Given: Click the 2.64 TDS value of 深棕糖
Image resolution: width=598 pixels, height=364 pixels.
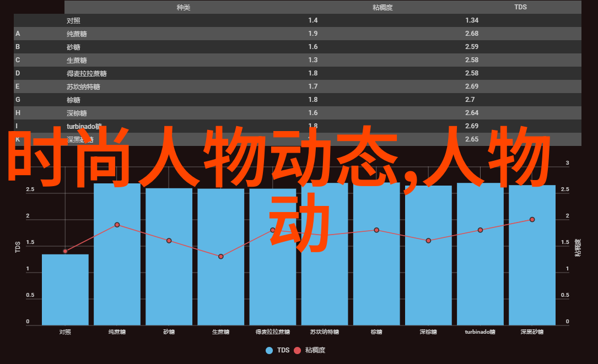Looking at the screenshot, I should 472,113.
